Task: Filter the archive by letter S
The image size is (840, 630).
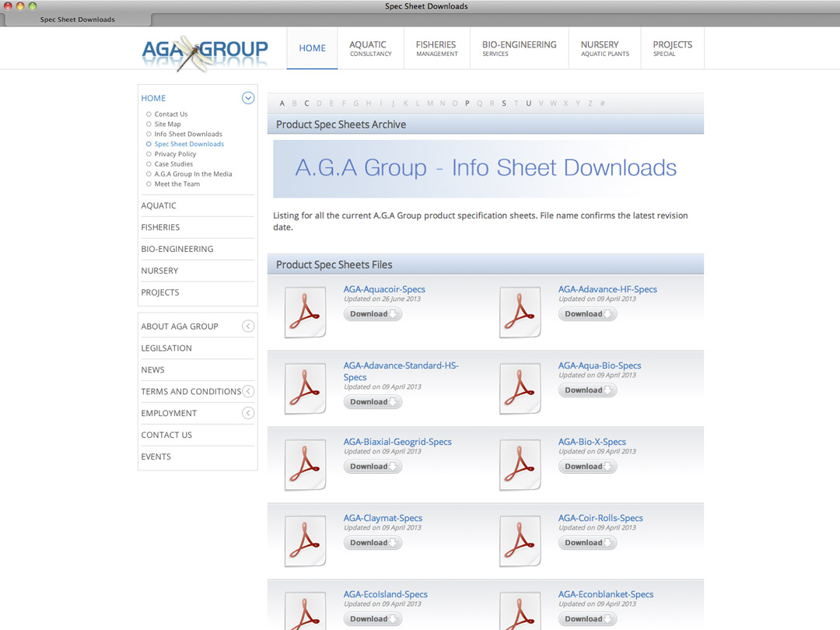Action: click(504, 103)
